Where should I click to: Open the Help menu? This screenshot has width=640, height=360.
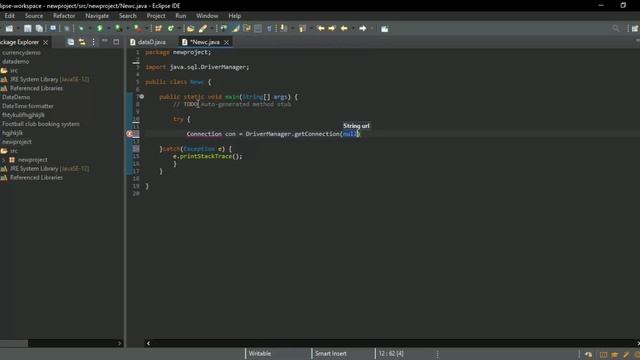[234, 16]
